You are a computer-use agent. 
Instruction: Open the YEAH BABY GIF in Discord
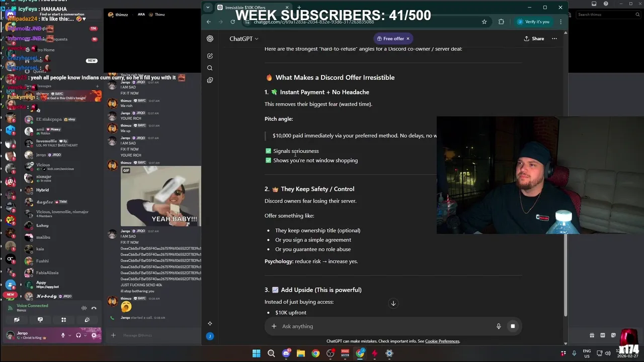[x=160, y=196]
